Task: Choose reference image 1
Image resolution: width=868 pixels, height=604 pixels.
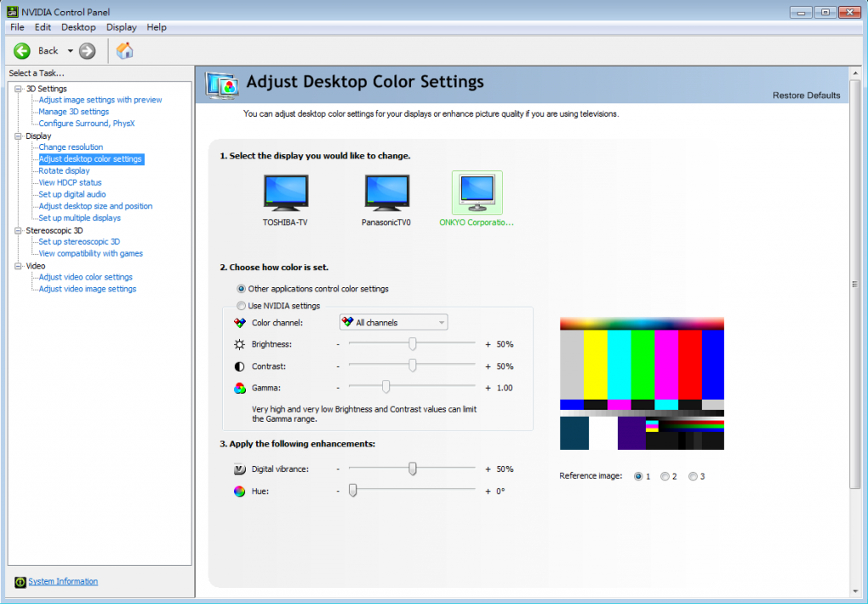Action: coord(638,476)
